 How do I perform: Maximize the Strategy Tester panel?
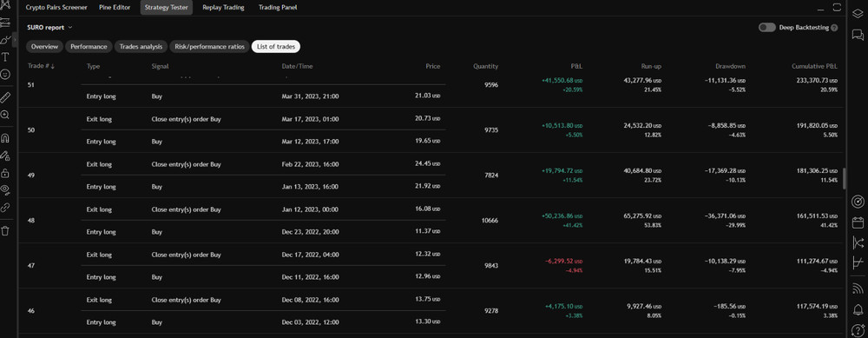837,7
